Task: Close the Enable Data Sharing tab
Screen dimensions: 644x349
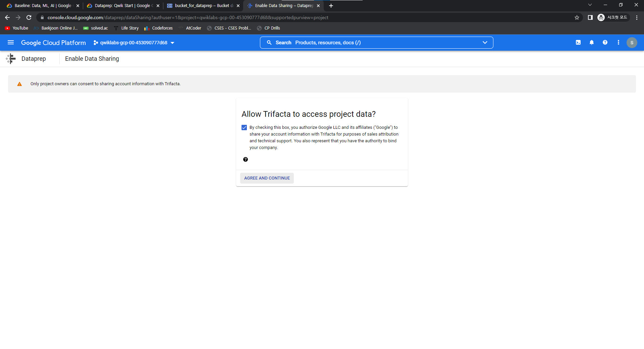Action: coord(318,6)
